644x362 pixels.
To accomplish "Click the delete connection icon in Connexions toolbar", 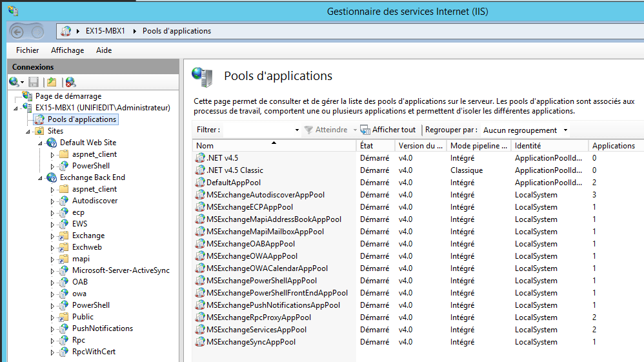I will 70,82.
